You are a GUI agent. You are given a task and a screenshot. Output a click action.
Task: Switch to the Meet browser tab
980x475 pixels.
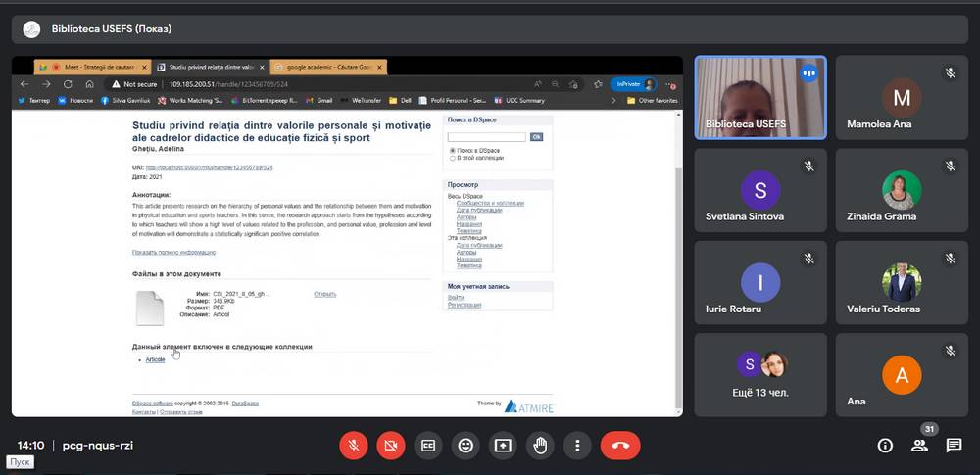(x=92, y=67)
